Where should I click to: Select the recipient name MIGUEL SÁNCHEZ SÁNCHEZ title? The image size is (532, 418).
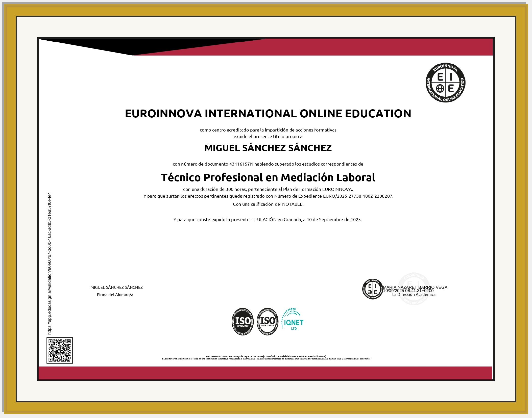268,148
